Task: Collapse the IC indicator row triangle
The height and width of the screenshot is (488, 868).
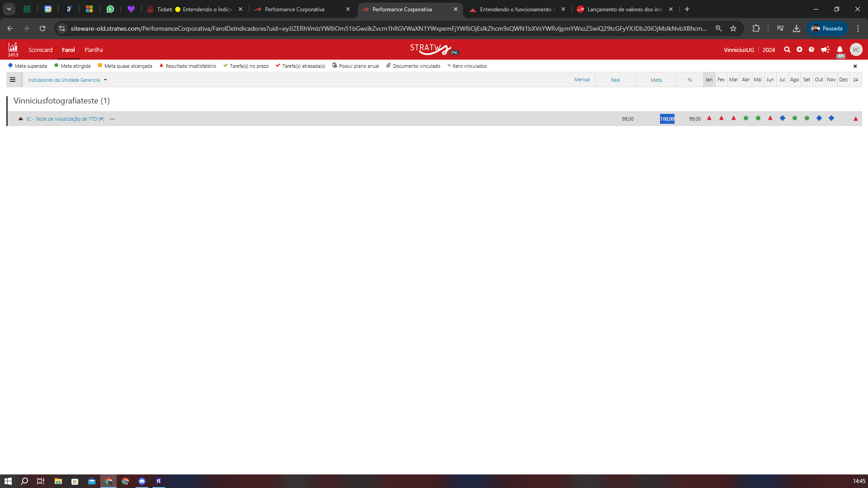Action: pyautogui.click(x=20, y=119)
